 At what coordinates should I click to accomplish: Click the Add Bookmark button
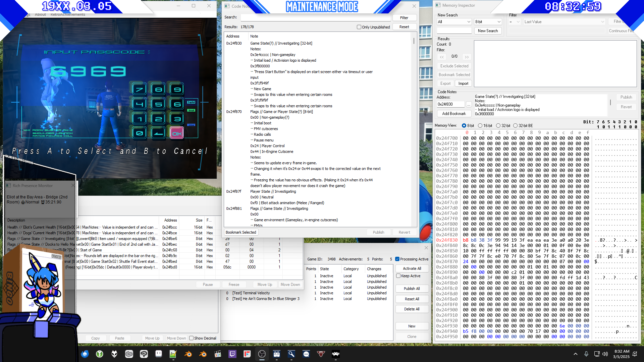(454, 114)
